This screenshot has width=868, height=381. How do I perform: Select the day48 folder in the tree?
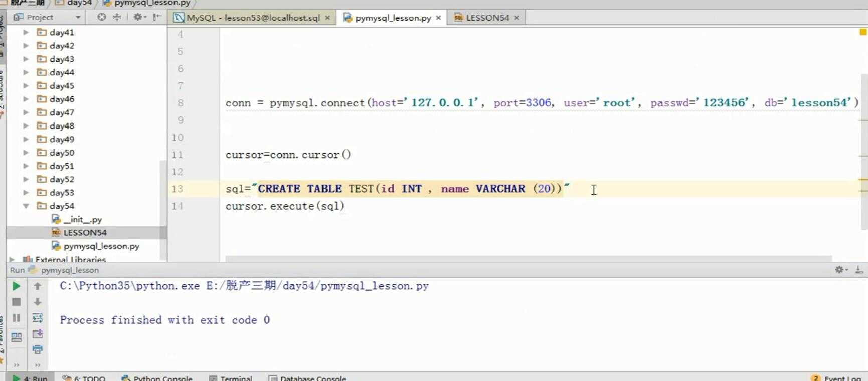[62, 125]
